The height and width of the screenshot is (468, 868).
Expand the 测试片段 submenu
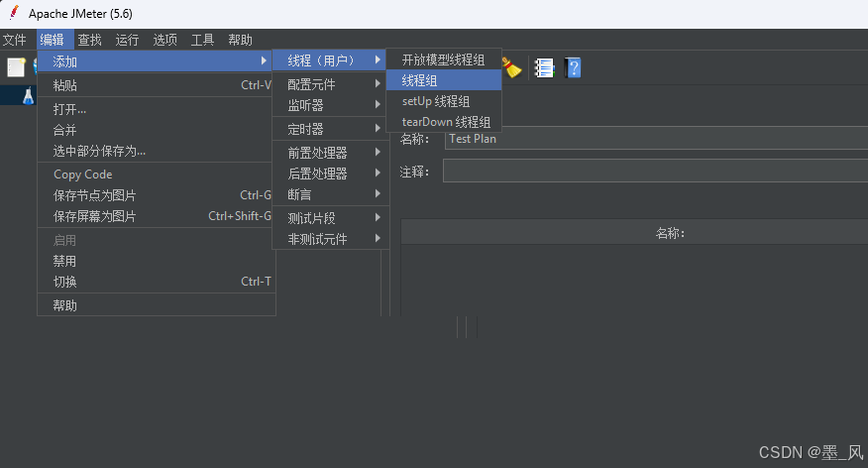331,218
